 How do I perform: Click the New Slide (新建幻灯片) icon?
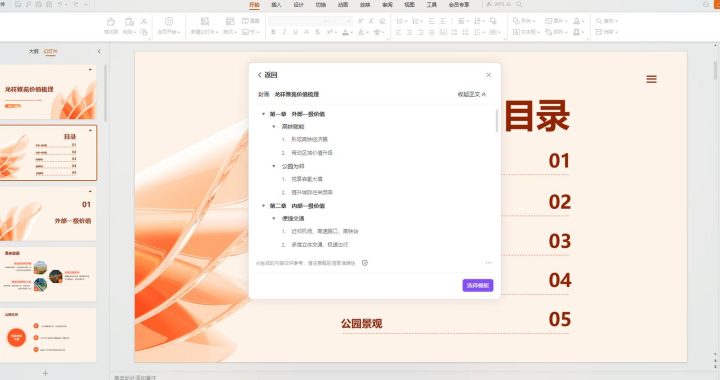(205, 21)
